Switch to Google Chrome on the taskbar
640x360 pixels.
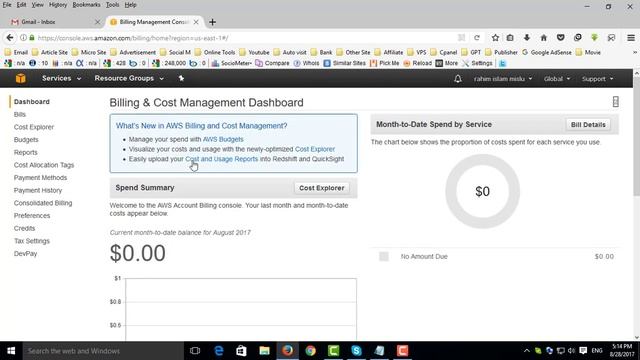pyautogui.click(x=310, y=351)
